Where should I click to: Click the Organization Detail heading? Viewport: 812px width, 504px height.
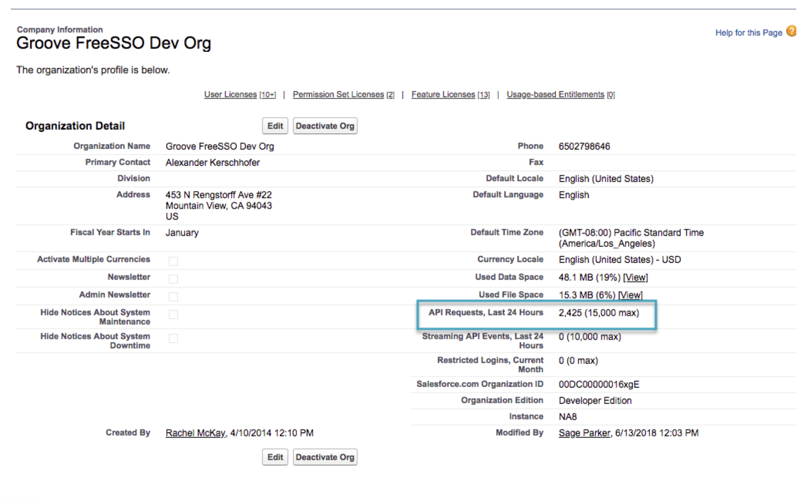[75, 126]
